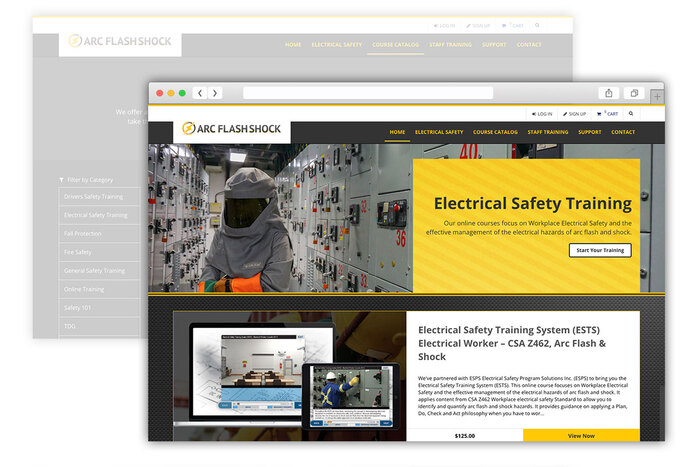Click the Start Your Training button
This screenshot has height=467, width=700.
(600, 250)
